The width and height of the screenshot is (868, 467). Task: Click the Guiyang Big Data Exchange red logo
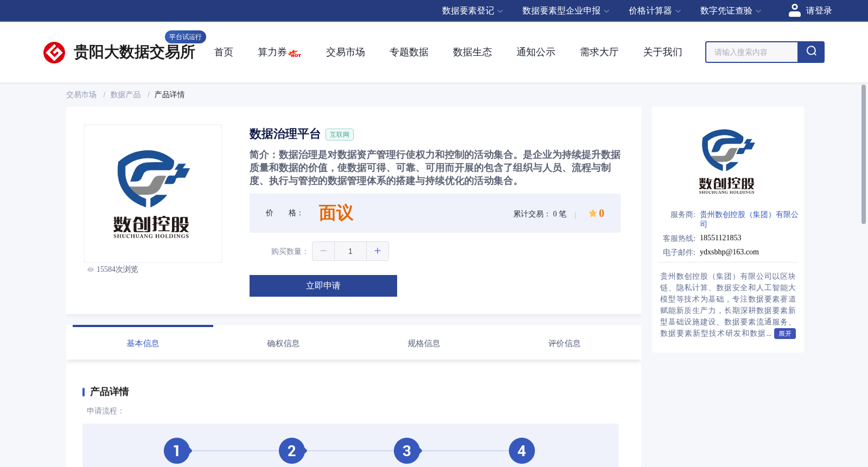tap(54, 53)
